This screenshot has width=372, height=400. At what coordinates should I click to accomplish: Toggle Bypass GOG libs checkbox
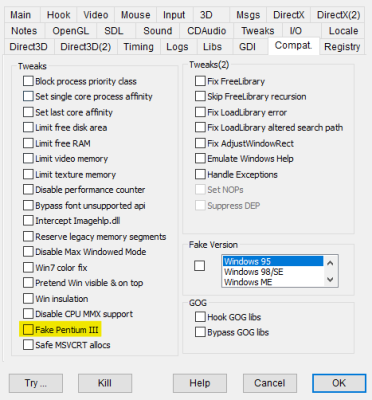click(x=200, y=332)
